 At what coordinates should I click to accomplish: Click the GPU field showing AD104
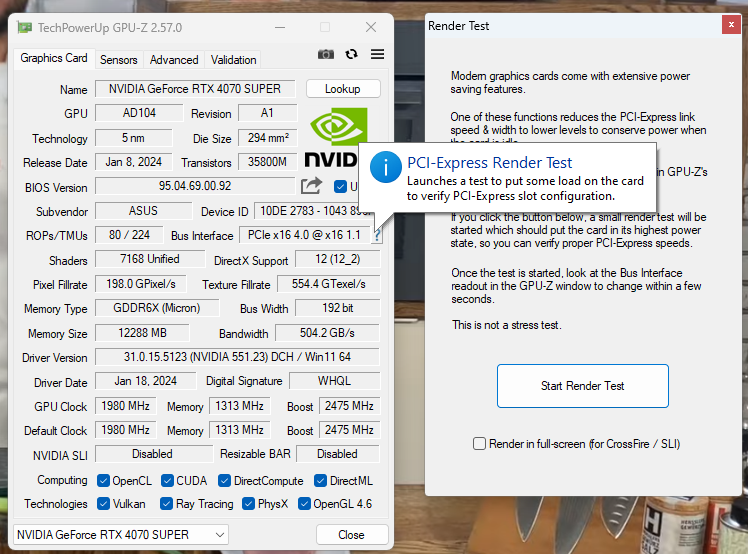pos(139,113)
